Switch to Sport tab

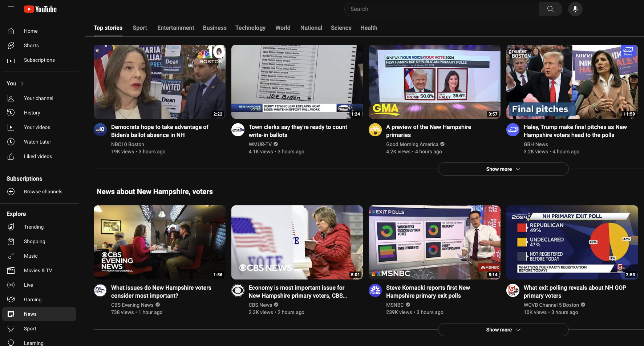(x=140, y=28)
